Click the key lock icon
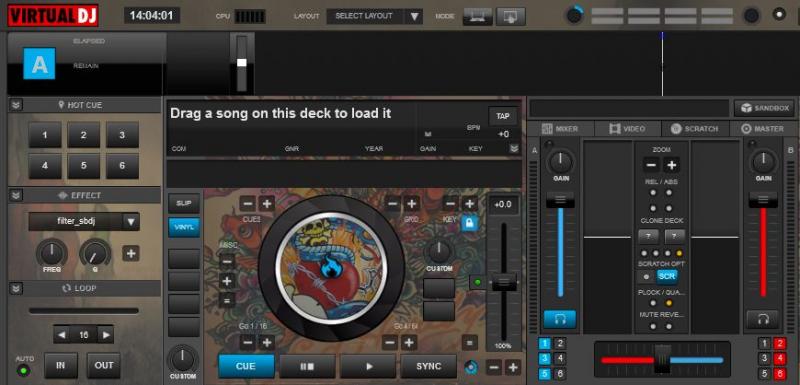 tap(469, 223)
